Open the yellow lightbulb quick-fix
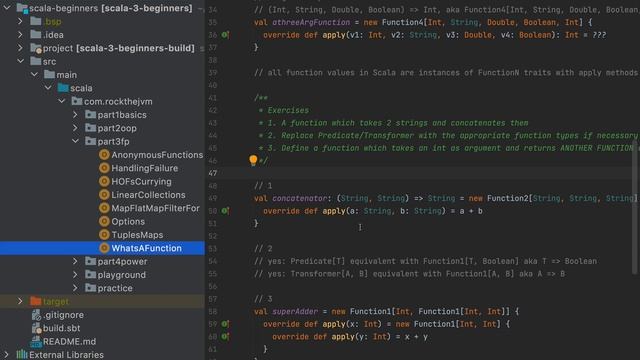640x360 pixels. click(253, 160)
